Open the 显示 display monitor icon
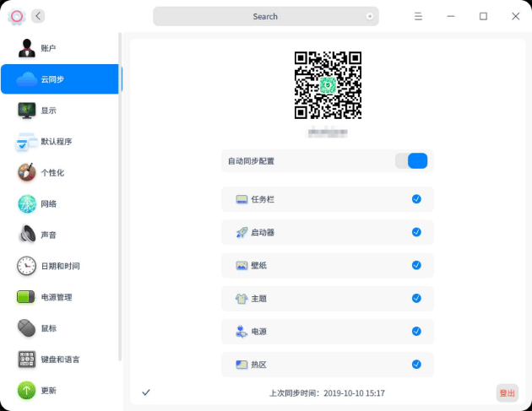The image size is (532, 411). 26,111
